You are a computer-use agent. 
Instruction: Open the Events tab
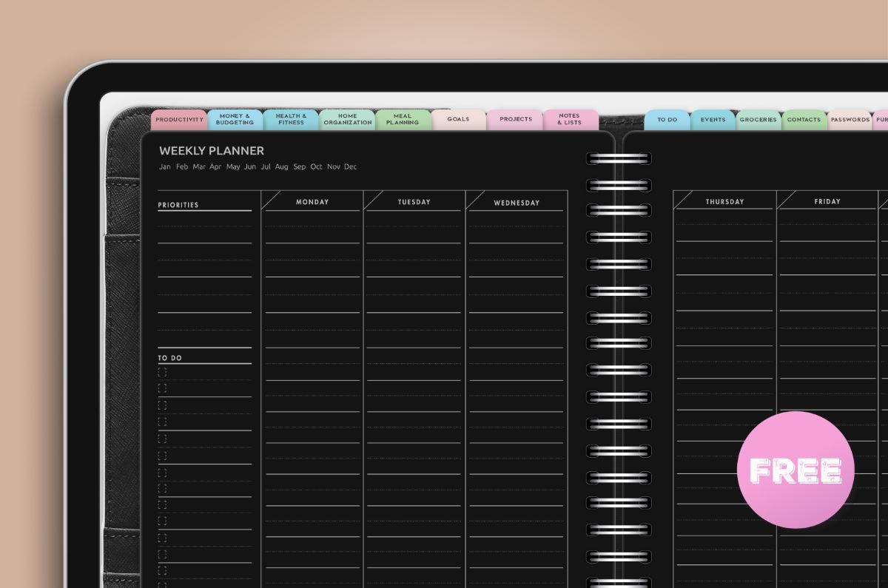click(x=713, y=120)
